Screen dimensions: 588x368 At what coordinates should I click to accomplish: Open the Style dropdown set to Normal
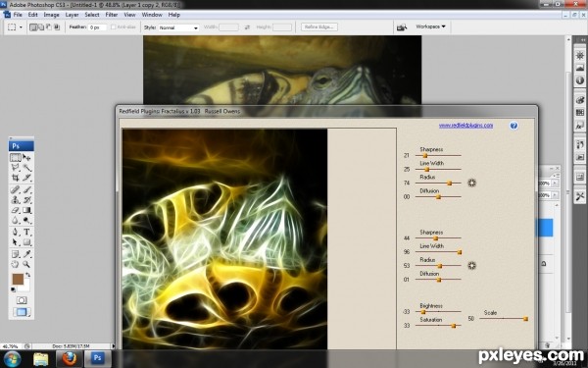click(178, 27)
